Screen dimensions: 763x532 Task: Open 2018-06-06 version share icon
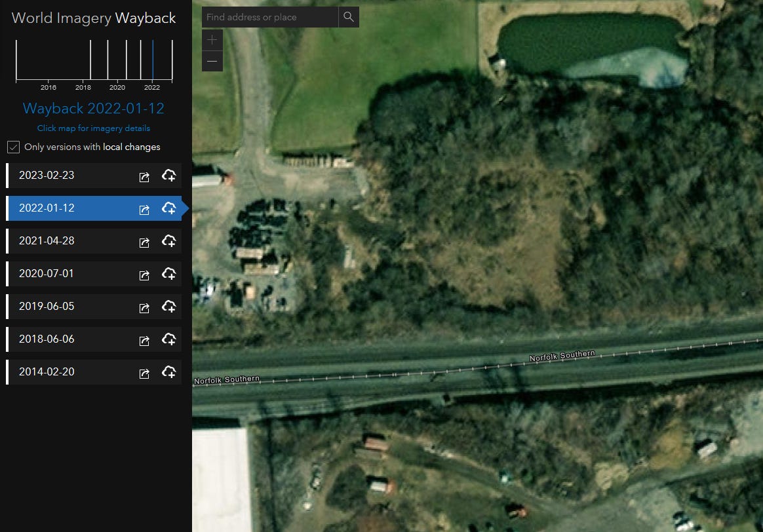(x=144, y=341)
